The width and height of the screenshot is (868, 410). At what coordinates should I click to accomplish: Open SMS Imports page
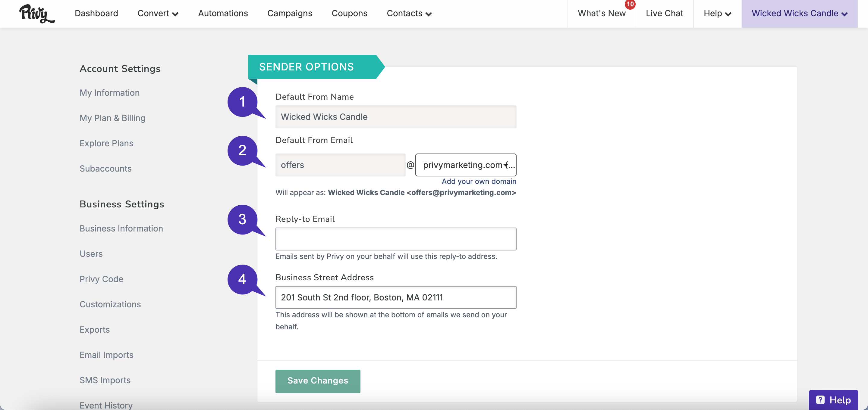tap(105, 380)
